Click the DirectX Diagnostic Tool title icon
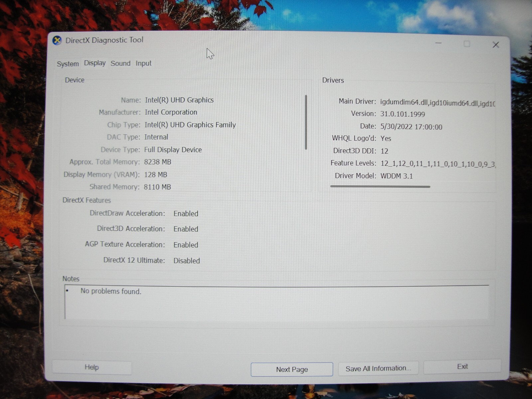 pos(57,41)
